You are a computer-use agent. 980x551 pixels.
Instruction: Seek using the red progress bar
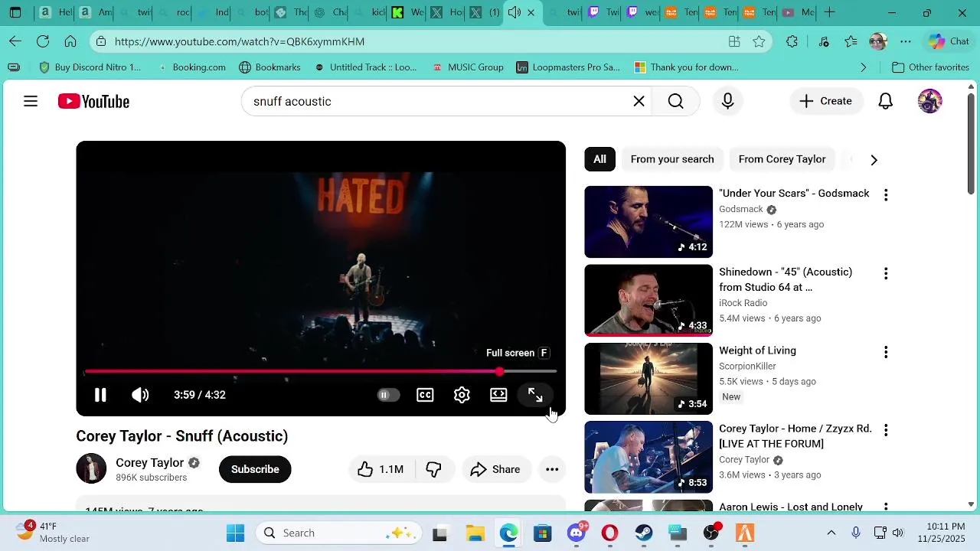tap(321, 372)
